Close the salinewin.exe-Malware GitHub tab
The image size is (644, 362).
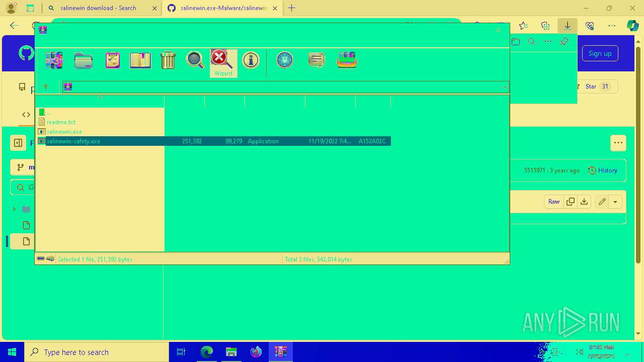point(275,8)
